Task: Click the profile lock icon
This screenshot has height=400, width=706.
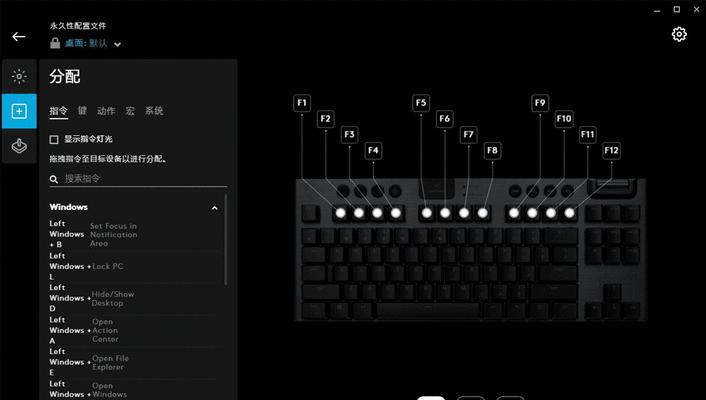Action: coord(55,43)
